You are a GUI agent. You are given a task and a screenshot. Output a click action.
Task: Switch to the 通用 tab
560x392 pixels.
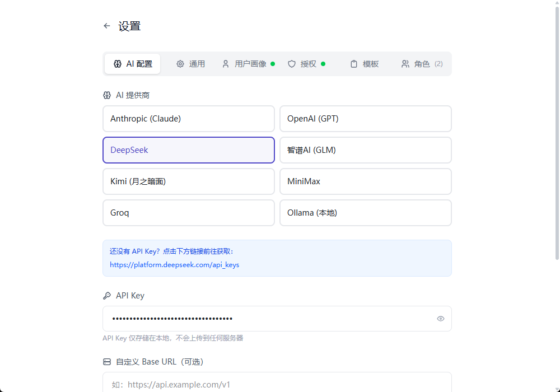click(191, 64)
